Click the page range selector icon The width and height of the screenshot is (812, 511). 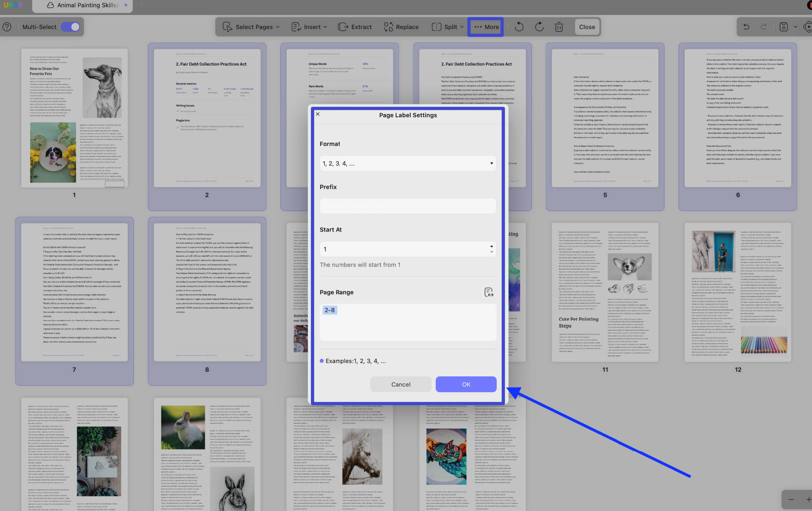click(489, 292)
